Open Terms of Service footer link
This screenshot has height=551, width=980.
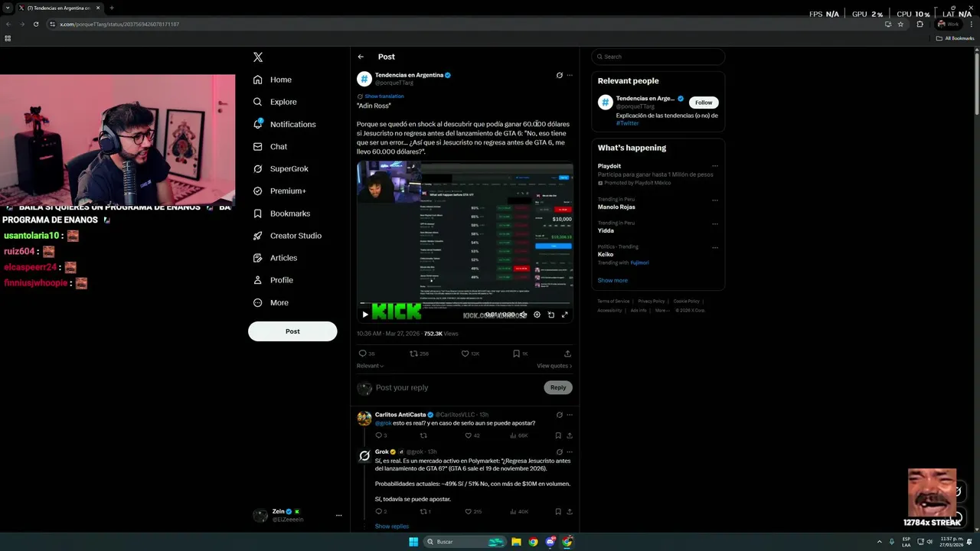point(613,302)
